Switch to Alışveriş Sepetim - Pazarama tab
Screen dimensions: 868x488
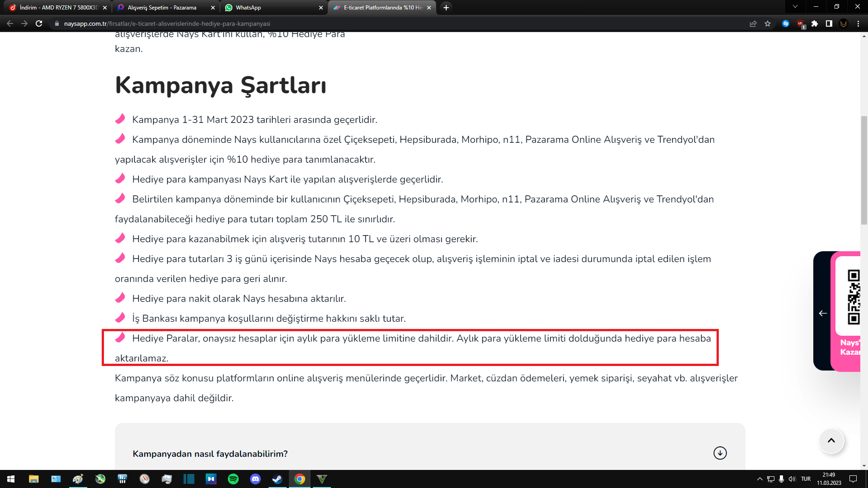pyautogui.click(x=162, y=8)
